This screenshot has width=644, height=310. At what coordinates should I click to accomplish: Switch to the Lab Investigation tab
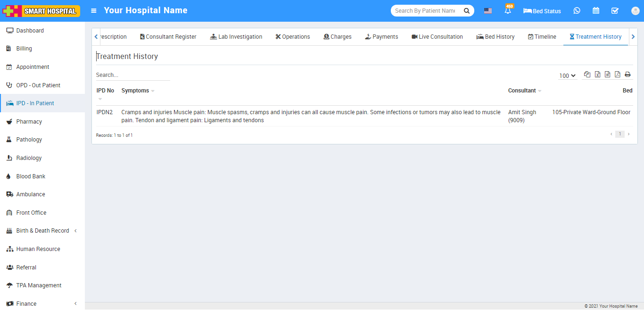coord(236,37)
